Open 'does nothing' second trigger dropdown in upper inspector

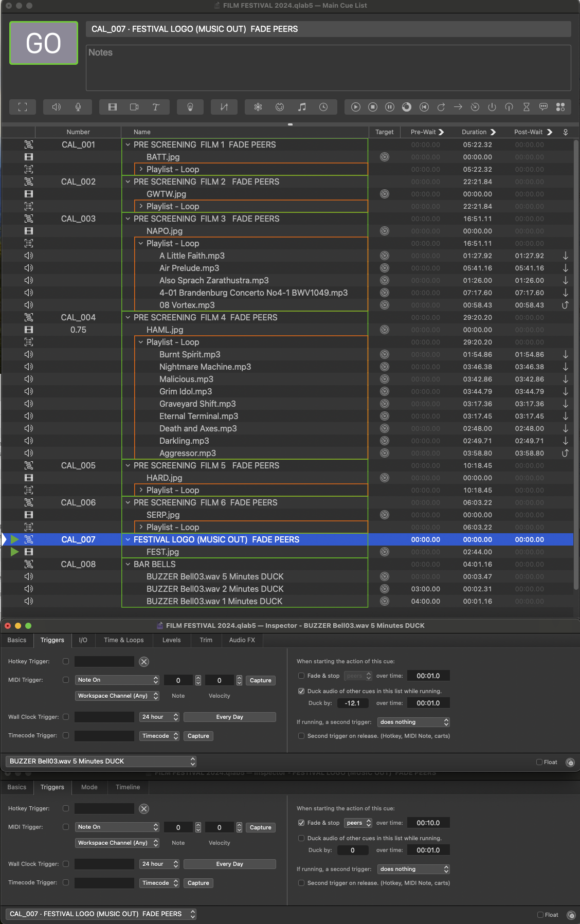tap(413, 722)
